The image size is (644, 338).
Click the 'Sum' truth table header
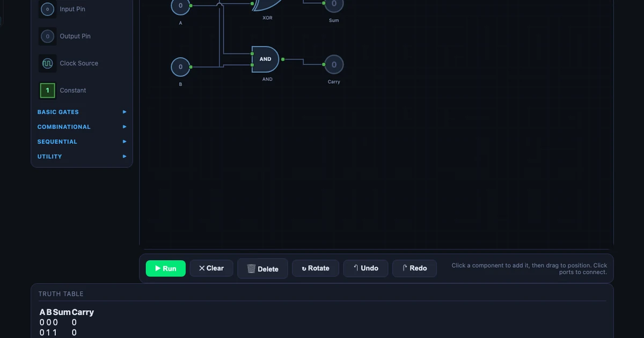pos(62,312)
